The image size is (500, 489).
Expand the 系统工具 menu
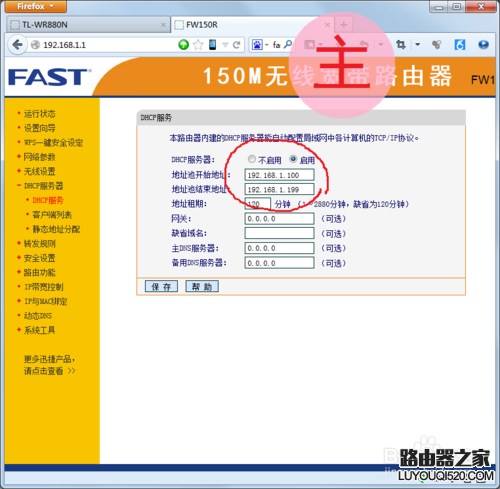pos(39,330)
